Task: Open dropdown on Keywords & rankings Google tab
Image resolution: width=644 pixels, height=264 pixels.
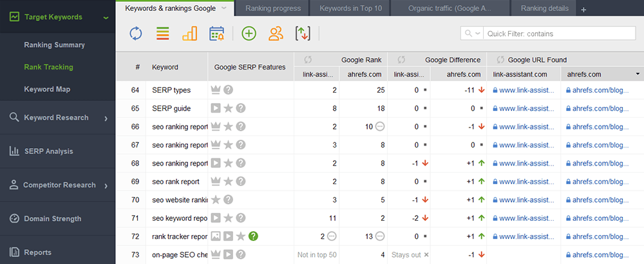Action: click(223, 8)
